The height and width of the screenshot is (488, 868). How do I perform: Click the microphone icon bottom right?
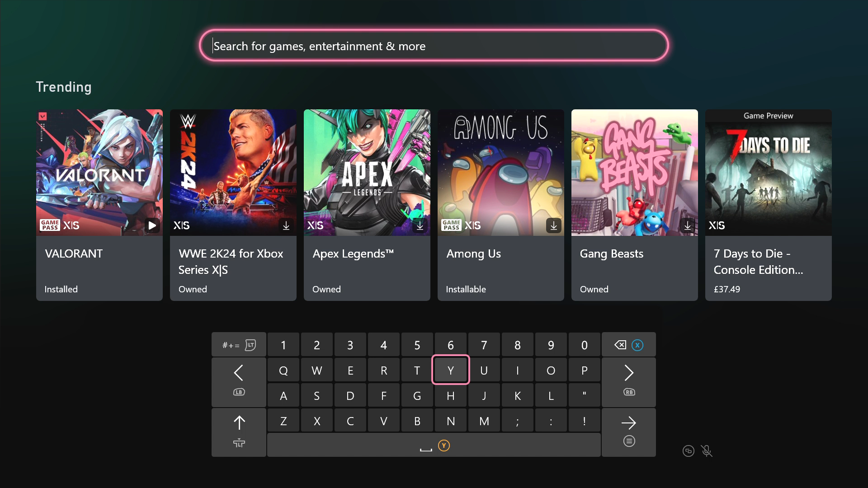coord(706,451)
